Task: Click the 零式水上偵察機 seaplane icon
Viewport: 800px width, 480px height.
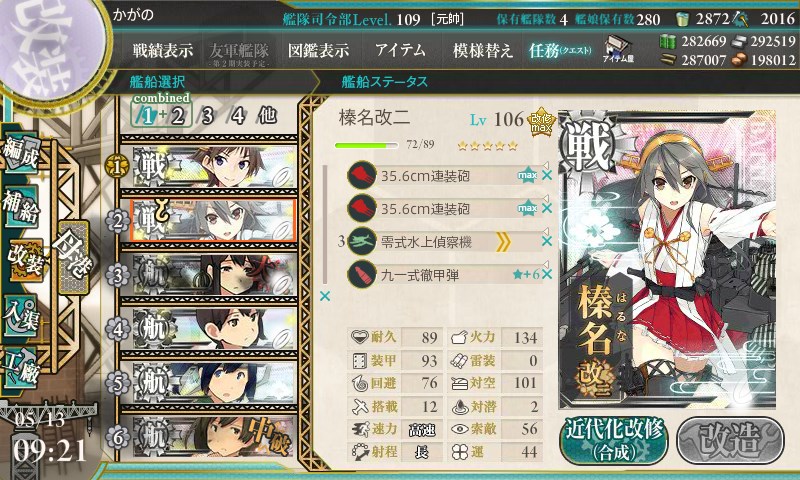Action: point(362,242)
